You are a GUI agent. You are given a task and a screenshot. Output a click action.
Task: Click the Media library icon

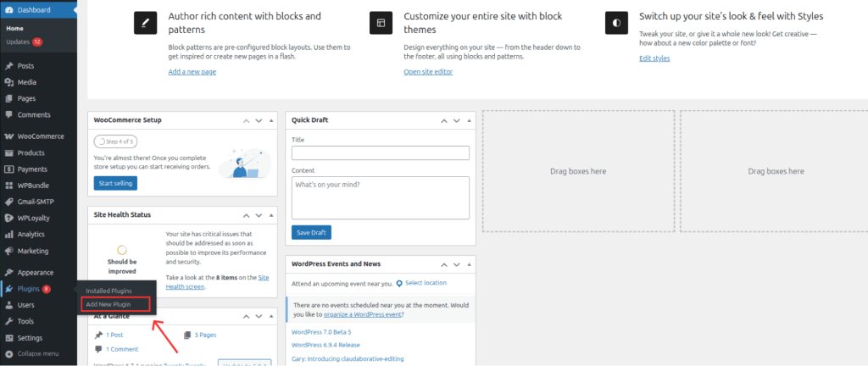click(x=8, y=82)
